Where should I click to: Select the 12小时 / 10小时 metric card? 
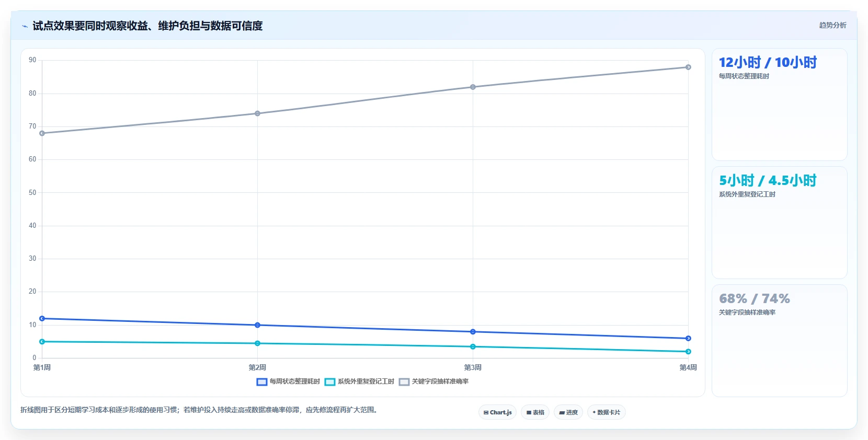(779, 105)
